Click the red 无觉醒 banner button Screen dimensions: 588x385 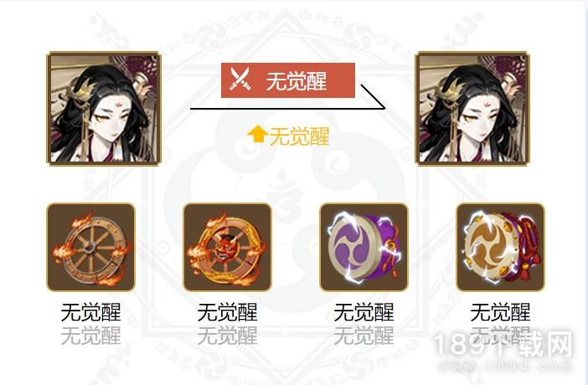click(x=288, y=80)
